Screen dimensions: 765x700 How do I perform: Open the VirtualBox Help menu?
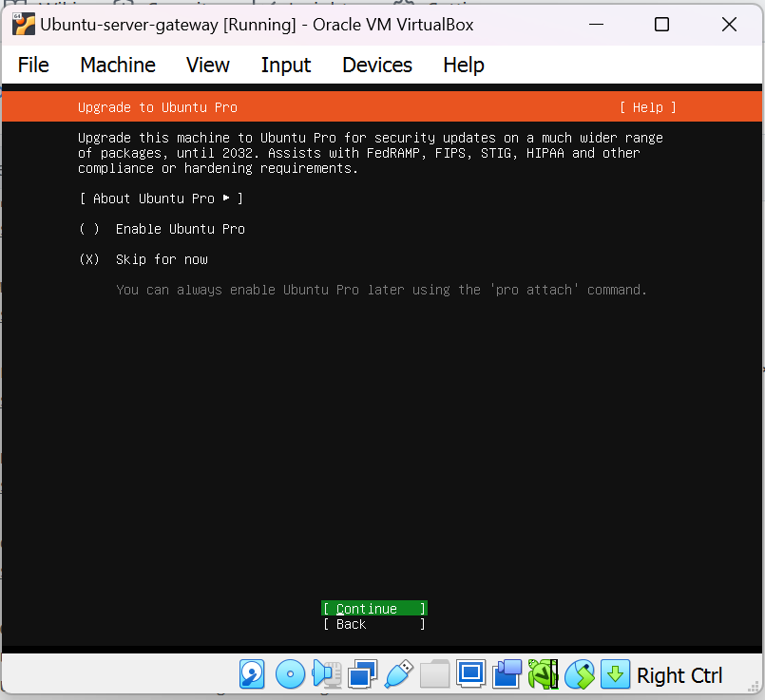coord(464,65)
